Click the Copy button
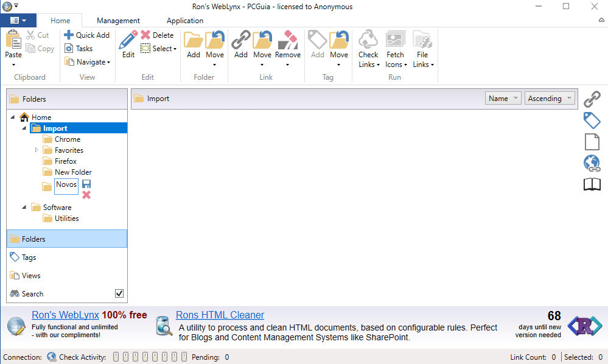This screenshot has width=608, height=364. click(40, 49)
